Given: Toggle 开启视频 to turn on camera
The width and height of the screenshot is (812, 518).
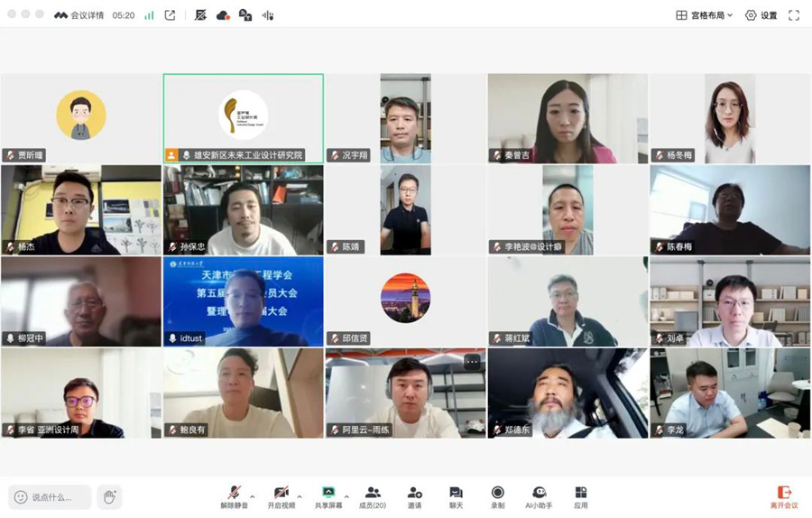Looking at the screenshot, I should 281,496.
